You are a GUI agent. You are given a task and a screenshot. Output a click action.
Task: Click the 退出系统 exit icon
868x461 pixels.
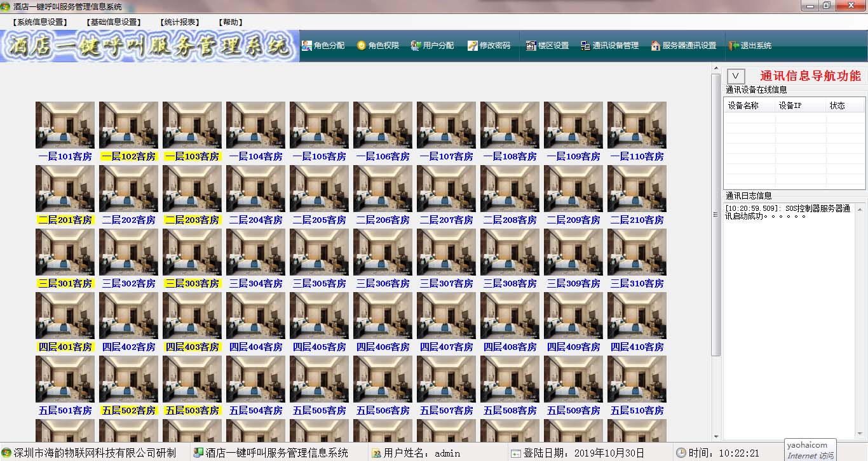tap(734, 46)
